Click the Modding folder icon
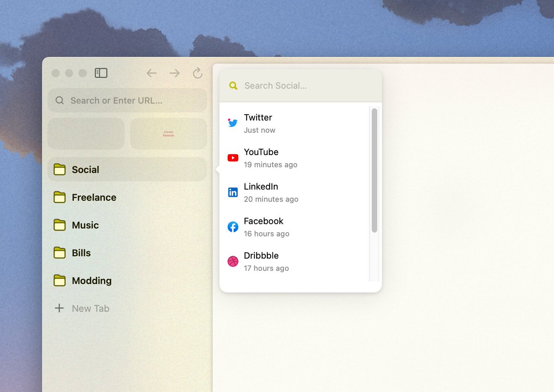Viewport: 554px width, 392px height. coord(60,280)
